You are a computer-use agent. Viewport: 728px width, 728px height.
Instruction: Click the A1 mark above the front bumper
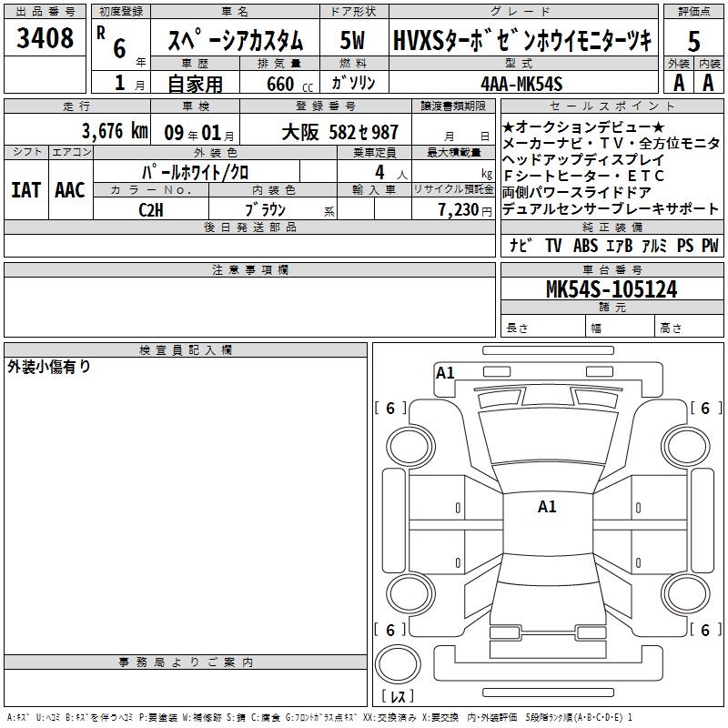click(445, 372)
